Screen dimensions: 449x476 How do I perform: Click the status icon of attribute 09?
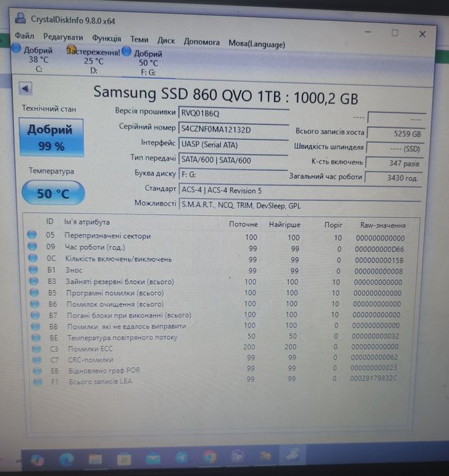tap(33, 247)
